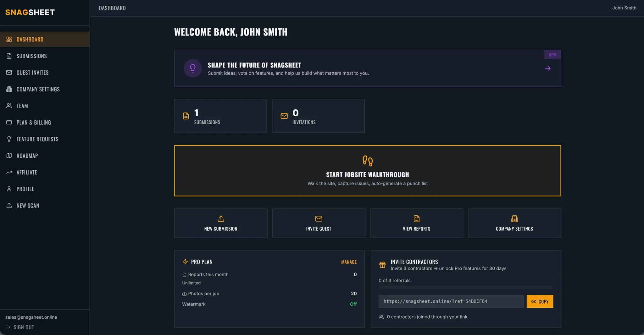Image resolution: width=644 pixels, height=335 pixels.
Task: Sign out of the account
Action: pos(20,327)
